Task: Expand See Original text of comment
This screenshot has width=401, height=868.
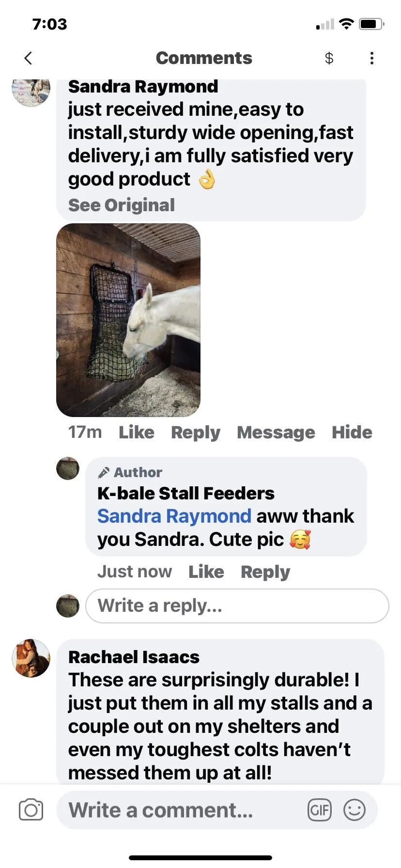Action: pyautogui.click(x=121, y=205)
